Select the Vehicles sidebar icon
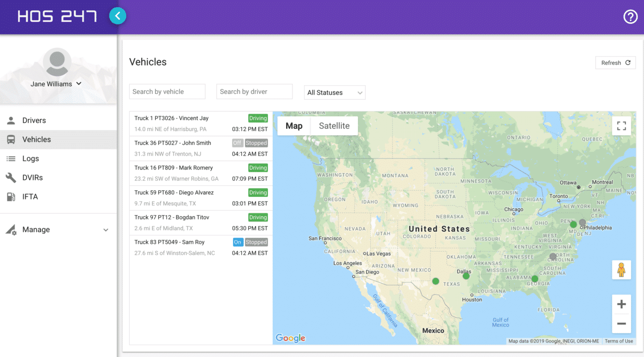This screenshot has width=644, height=357. (x=11, y=139)
